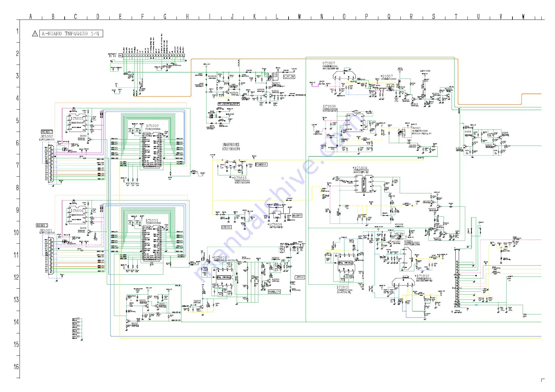Select the HDMI1 boxed label
The height and width of the screenshot is (392, 555).
pyautogui.click(x=42, y=225)
